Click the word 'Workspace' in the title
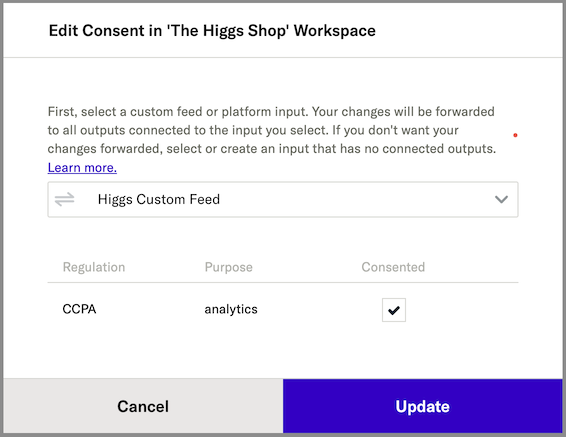The width and height of the screenshot is (566, 437). point(335,31)
